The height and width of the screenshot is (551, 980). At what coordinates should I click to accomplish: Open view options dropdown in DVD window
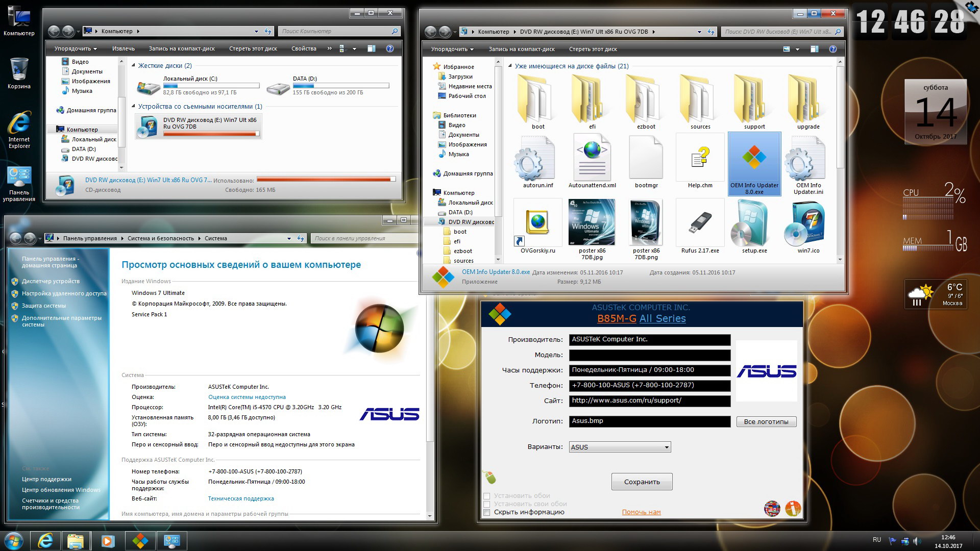[x=797, y=49]
